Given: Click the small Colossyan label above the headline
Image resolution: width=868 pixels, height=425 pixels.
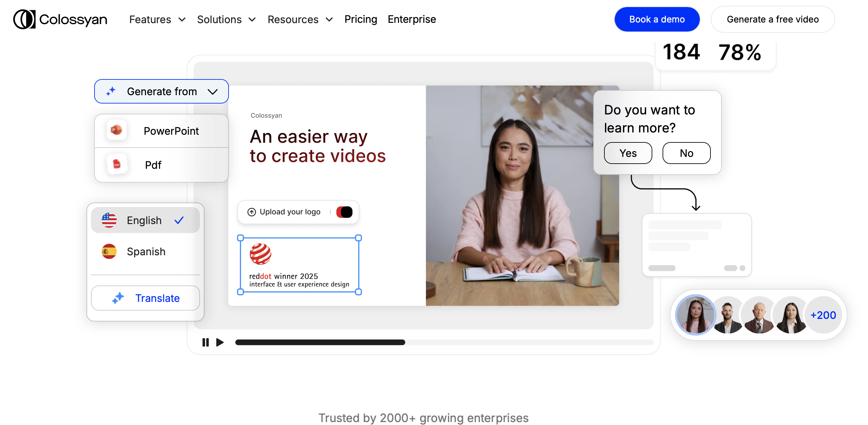Looking at the screenshot, I should pyautogui.click(x=266, y=115).
